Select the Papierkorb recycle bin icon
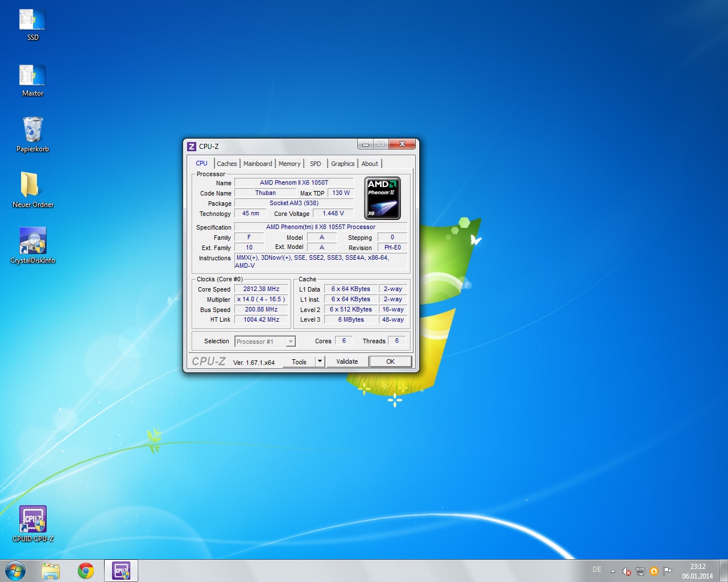 coord(32,135)
